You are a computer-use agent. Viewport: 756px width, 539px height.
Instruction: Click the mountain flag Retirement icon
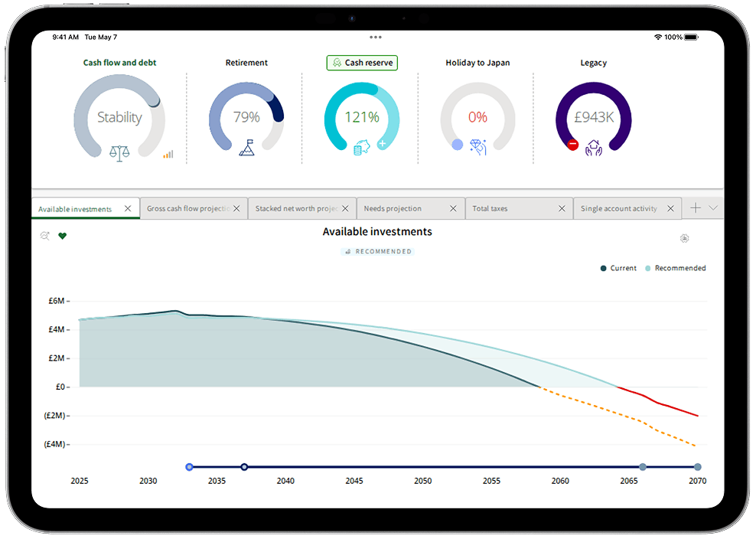coord(247,148)
